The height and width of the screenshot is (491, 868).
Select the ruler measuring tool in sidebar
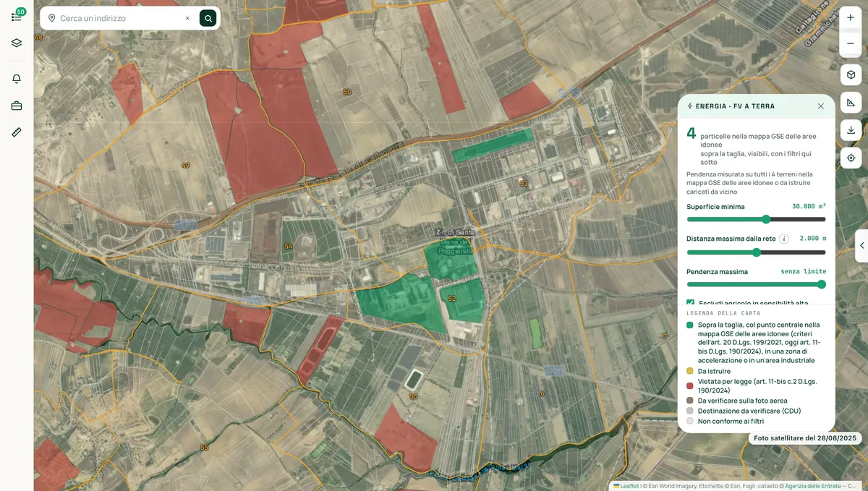click(17, 132)
